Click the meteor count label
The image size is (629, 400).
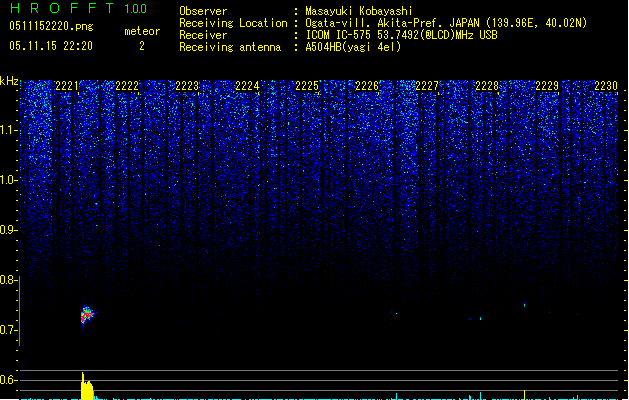coord(142,31)
